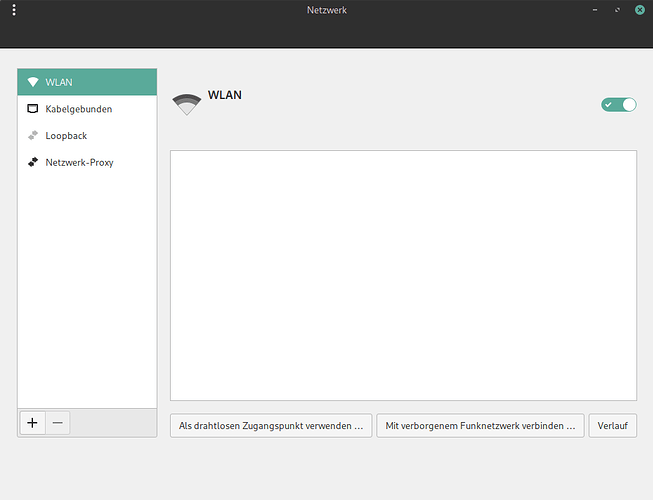Image resolution: width=653 pixels, height=500 pixels.
Task: Click the WLAN signal icon in sidebar
Action: [x=33, y=82]
